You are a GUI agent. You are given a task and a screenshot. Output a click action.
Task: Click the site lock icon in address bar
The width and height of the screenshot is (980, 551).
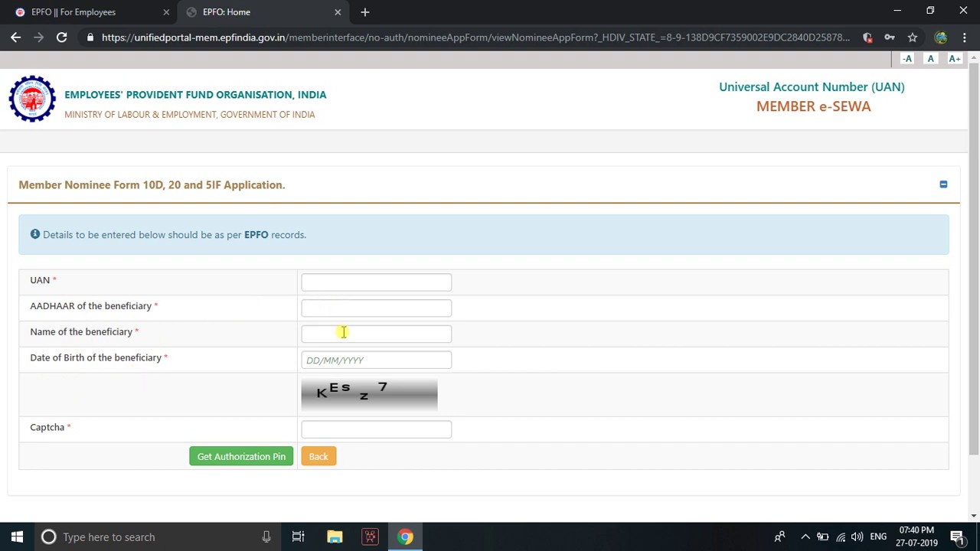click(x=90, y=37)
